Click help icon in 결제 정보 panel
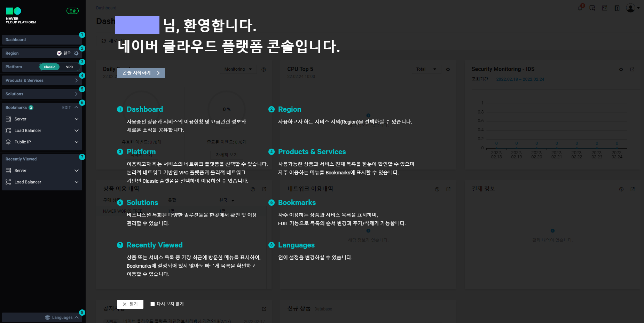This screenshot has height=323, width=644. click(x=621, y=189)
